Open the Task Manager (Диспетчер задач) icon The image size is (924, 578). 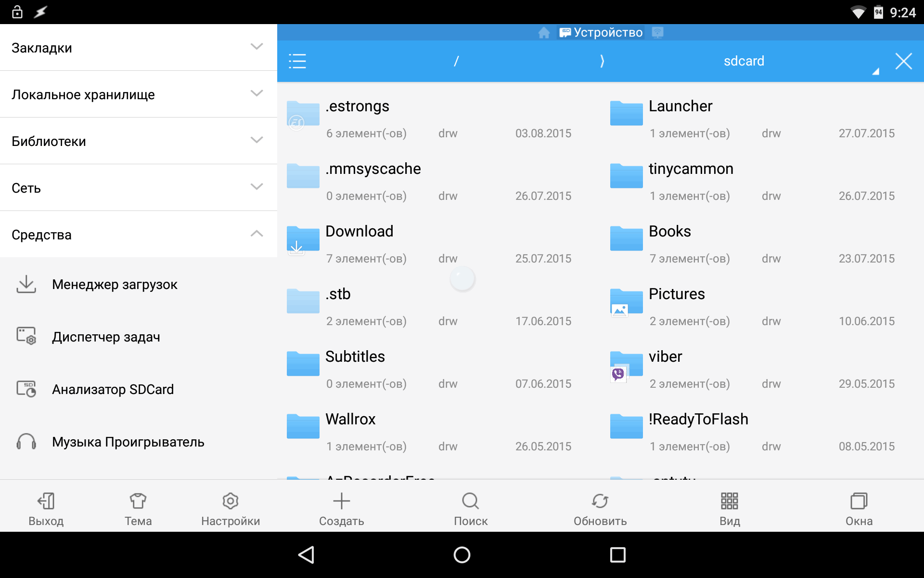click(x=26, y=336)
